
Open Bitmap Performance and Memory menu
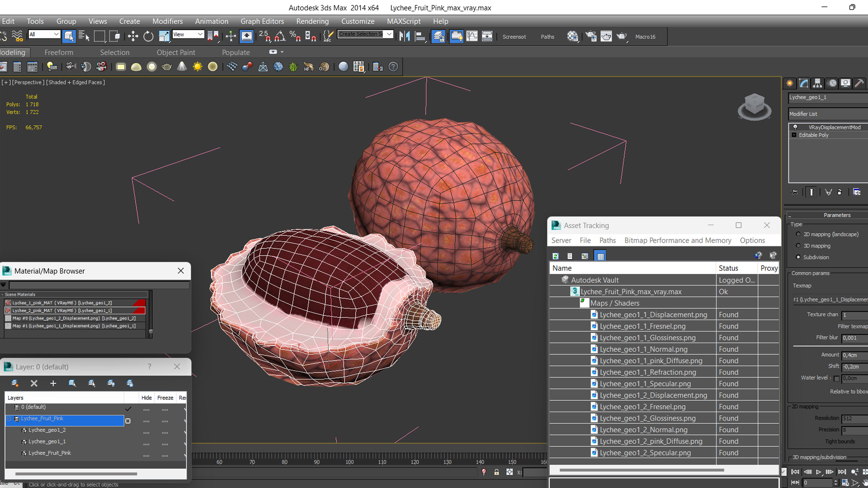click(678, 240)
